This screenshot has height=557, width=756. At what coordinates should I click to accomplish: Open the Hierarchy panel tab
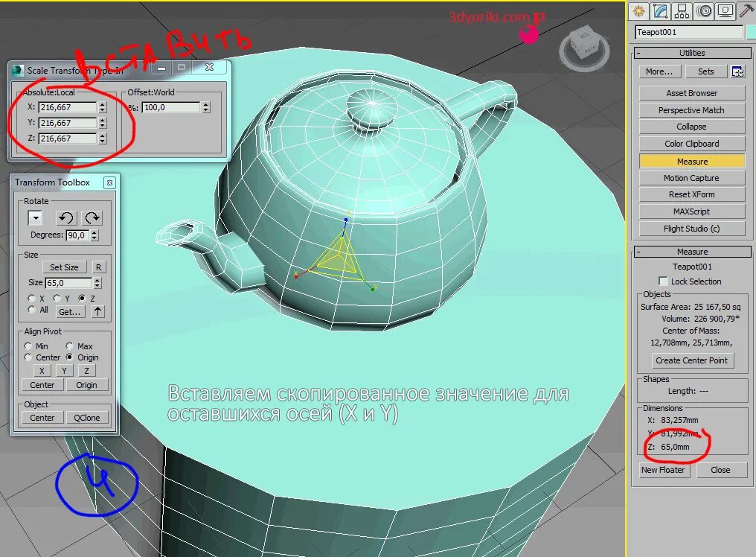click(x=682, y=10)
